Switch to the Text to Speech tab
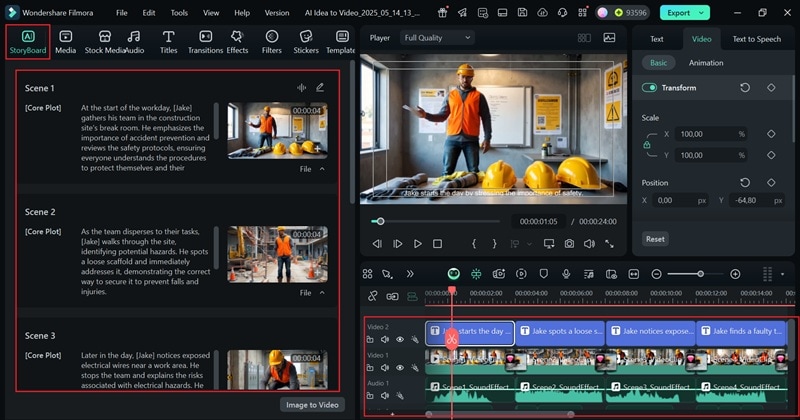 (x=756, y=39)
